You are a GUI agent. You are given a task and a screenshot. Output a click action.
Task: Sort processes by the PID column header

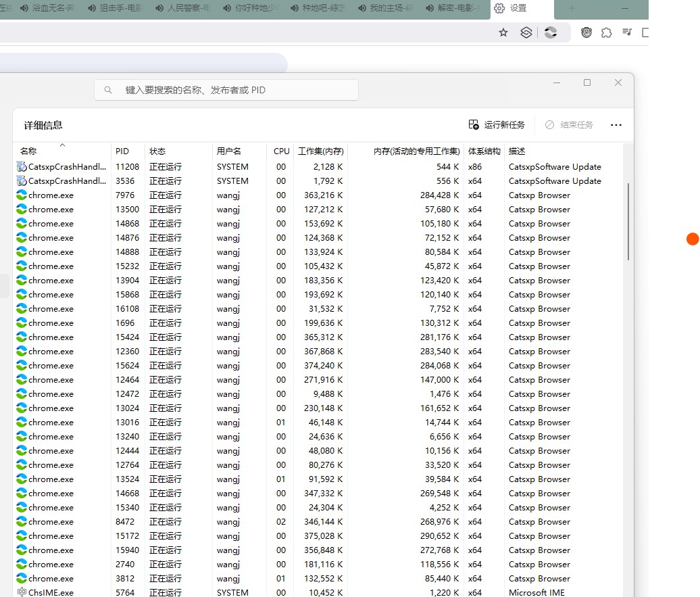[x=128, y=151]
